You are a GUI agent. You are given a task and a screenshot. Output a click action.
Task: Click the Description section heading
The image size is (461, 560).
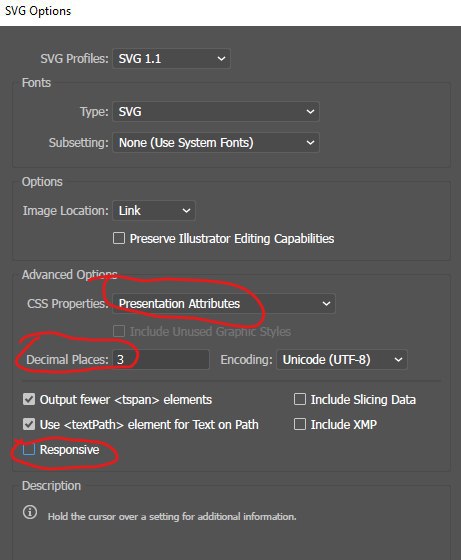pyautogui.click(x=51, y=486)
